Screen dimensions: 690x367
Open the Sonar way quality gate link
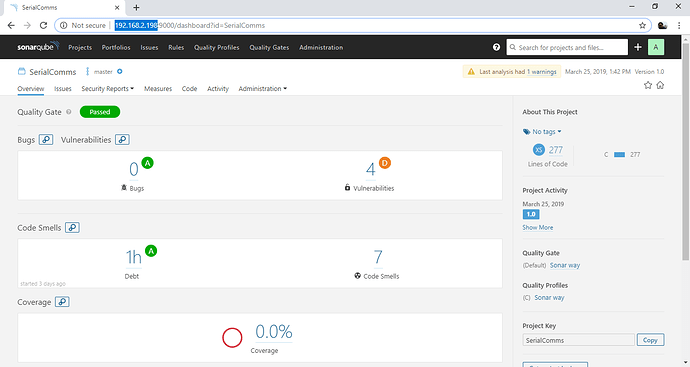pos(565,265)
